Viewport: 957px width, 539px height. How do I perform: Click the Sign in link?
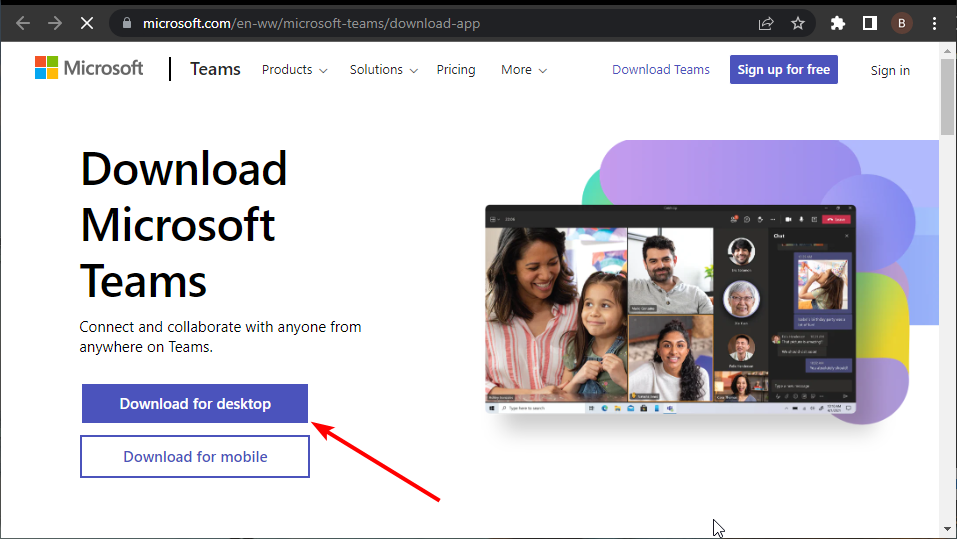[x=890, y=70]
